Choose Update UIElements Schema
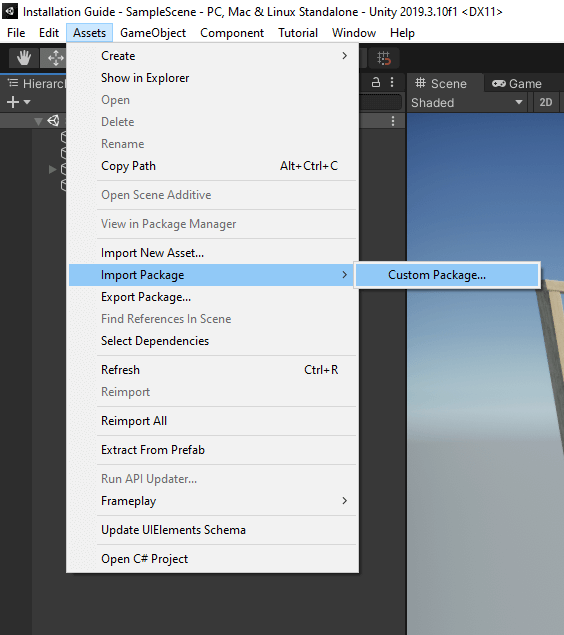The image size is (564, 635). [213, 530]
